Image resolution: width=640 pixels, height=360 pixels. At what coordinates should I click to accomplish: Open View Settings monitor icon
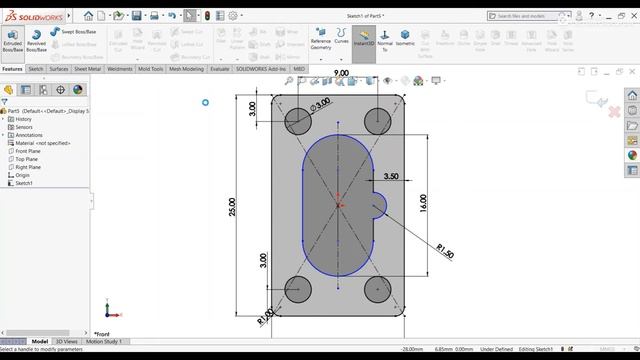click(x=436, y=81)
